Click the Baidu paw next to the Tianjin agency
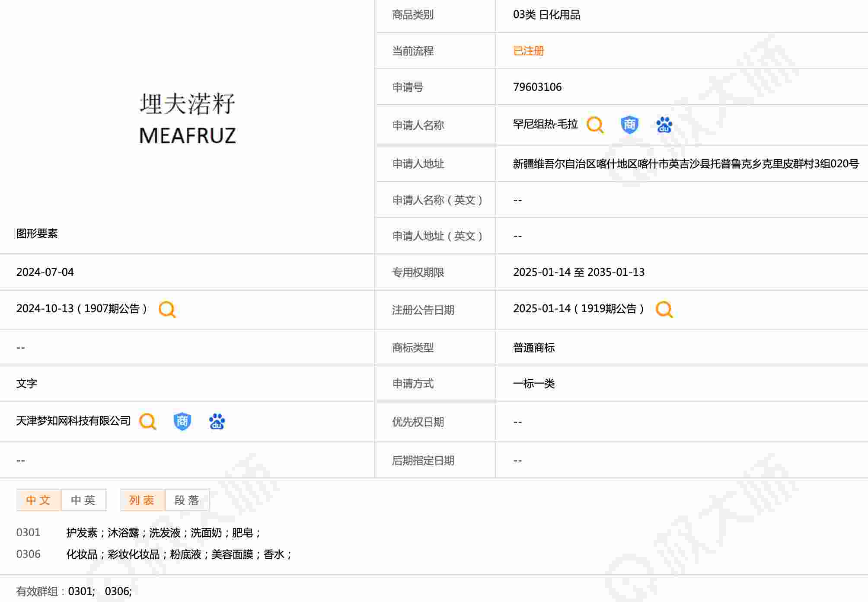868x602 pixels. pyautogui.click(x=217, y=421)
